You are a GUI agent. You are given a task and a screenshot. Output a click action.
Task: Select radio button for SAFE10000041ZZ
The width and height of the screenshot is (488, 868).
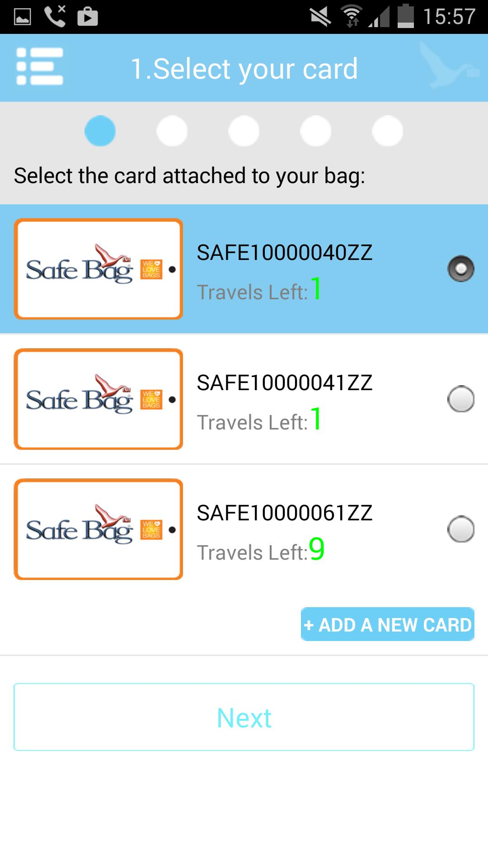pos(460,399)
